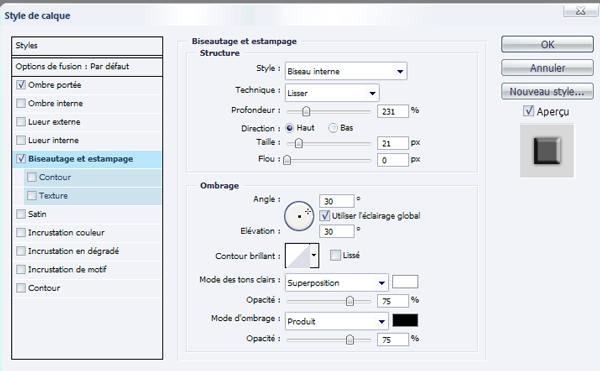This screenshot has height=371, width=600.
Task: Open the Technique dropdown showing Lisser
Action: click(332, 93)
